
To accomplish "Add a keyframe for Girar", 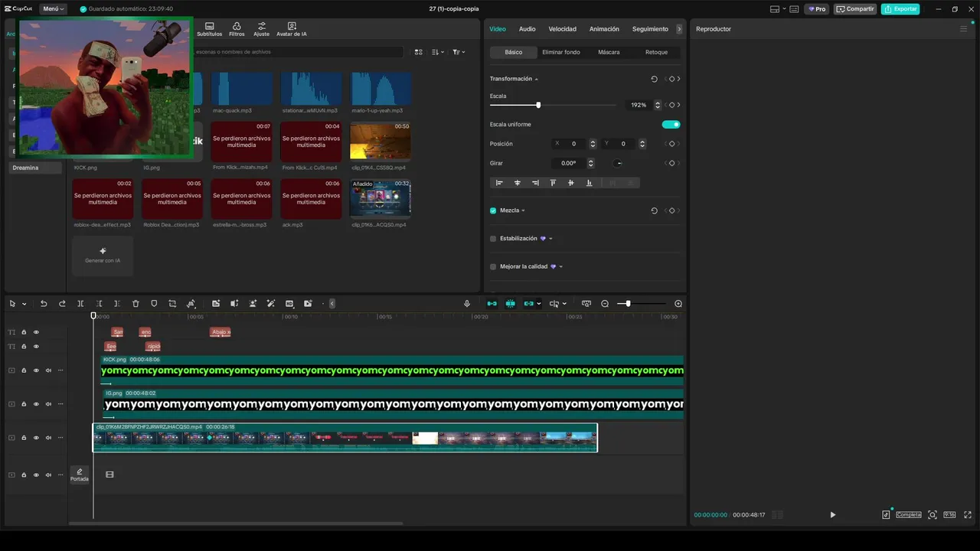I will click(x=671, y=163).
